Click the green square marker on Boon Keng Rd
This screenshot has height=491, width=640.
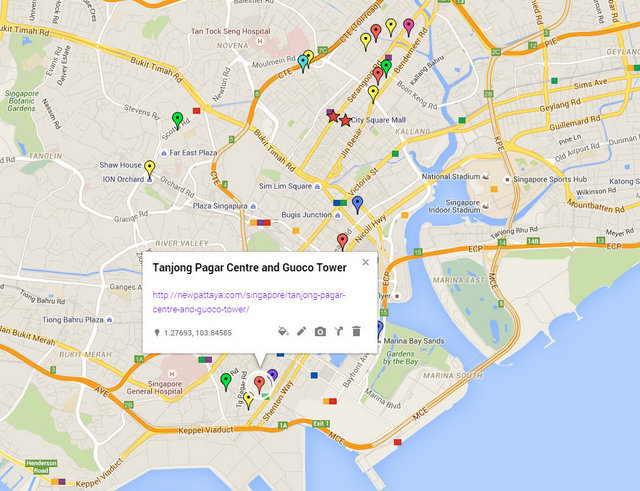[462, 120]
